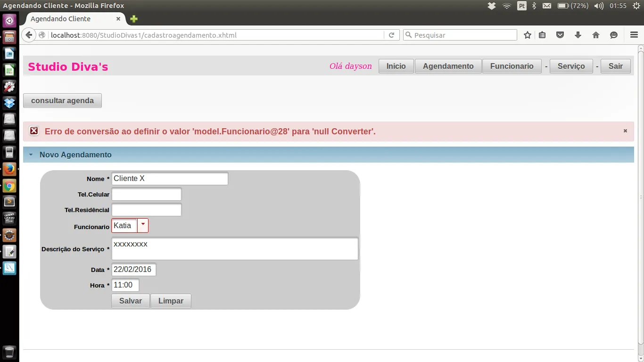Image resolution: width=644 pixels, height=362 pixels.
Task: Close the Agendando Cliente tab
Action: point(118,19)
